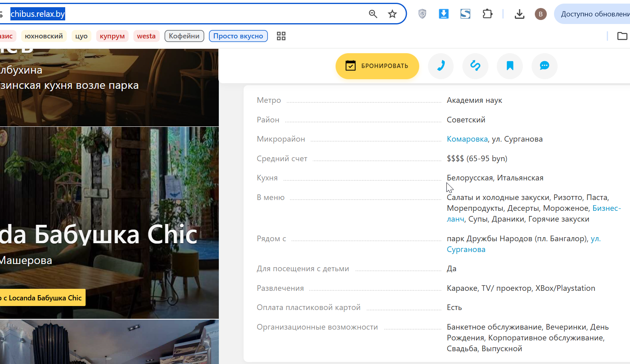Open the profile avatar with letter B
The width and height of the screenshot is (630, 364).
point(540,14)
